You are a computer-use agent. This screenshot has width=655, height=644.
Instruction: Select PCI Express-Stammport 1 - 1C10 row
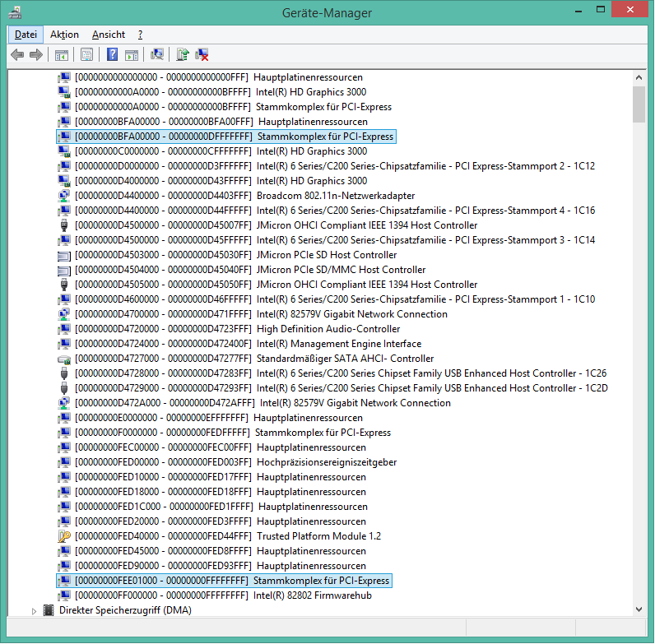(x=335, y=299)
